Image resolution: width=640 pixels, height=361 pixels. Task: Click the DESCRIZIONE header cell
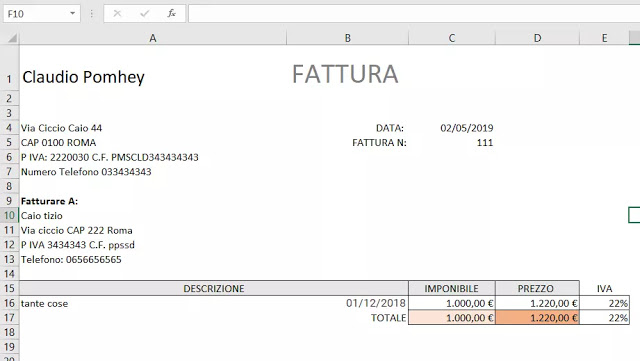[x=214, y=288]
